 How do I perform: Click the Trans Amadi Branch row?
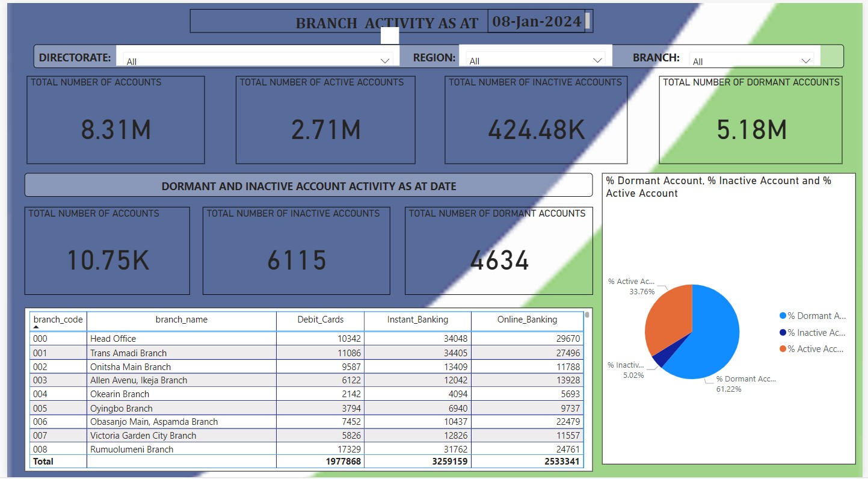180,352
